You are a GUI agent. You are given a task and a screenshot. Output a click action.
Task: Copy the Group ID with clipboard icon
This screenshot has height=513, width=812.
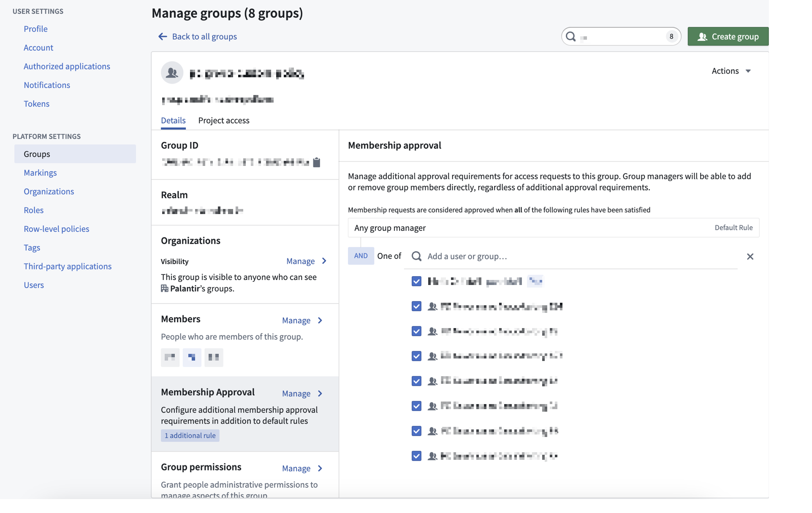[317, 162]
